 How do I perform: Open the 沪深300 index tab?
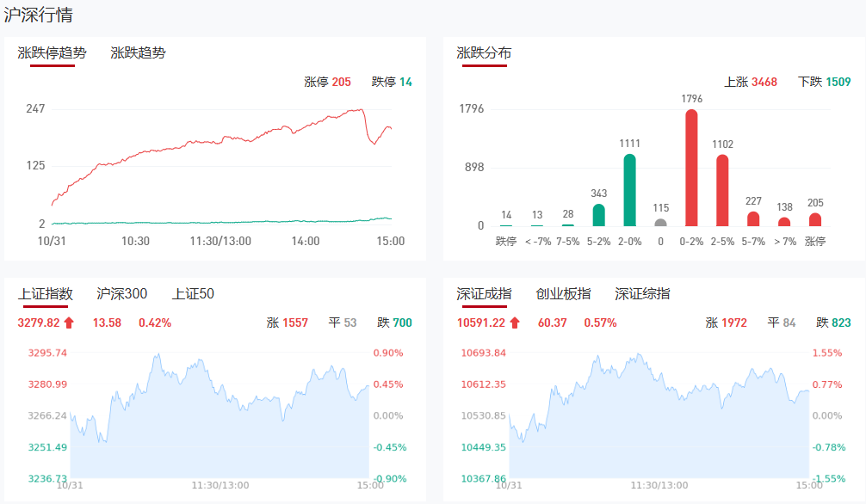tap(121, 294)
